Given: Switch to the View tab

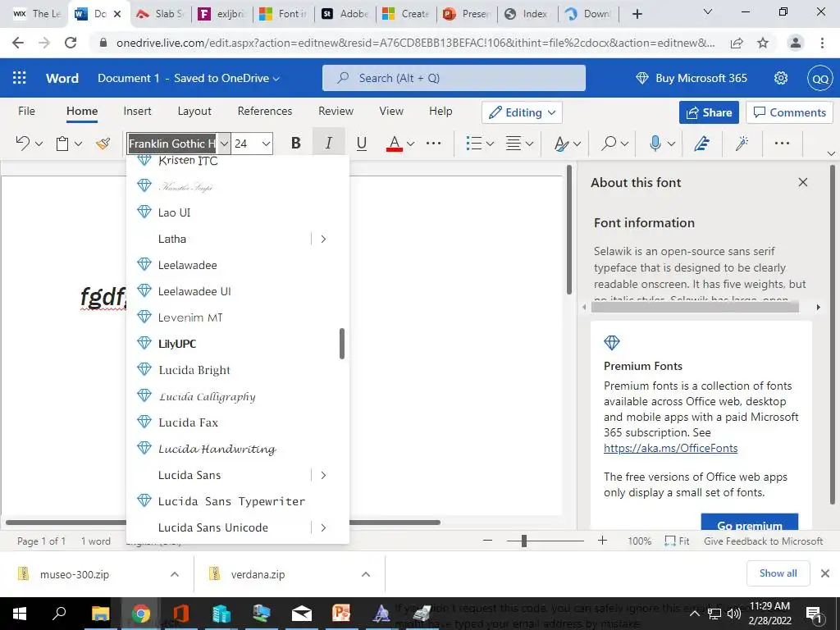Looking at the screenshot, I should click(391, 111).
